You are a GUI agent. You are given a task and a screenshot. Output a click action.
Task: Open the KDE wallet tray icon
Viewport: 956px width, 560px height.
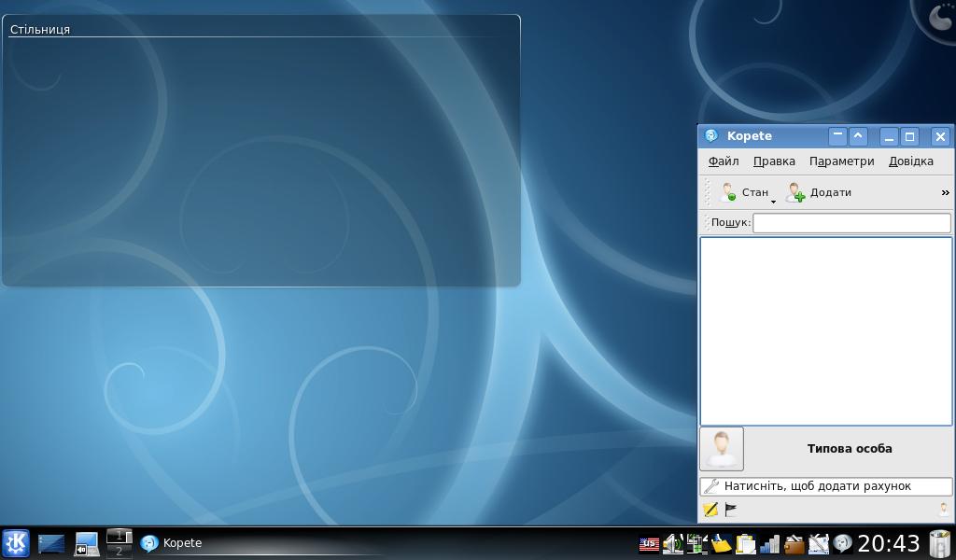point(794,544)
